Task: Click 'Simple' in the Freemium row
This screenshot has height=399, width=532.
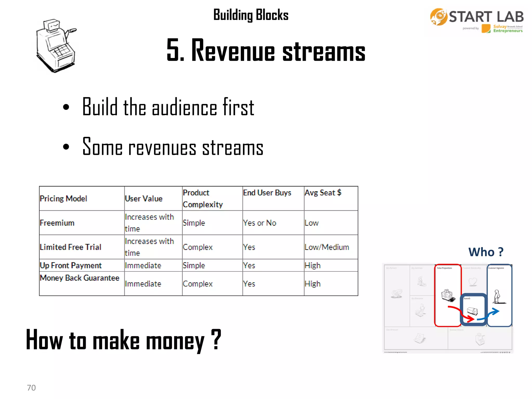Action: click(212, 223)
